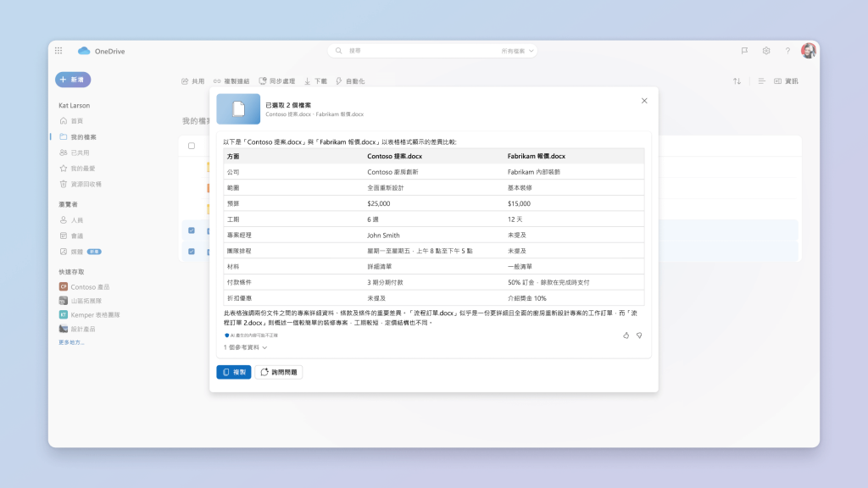Open the app launcher grid icon

(58, 51)
